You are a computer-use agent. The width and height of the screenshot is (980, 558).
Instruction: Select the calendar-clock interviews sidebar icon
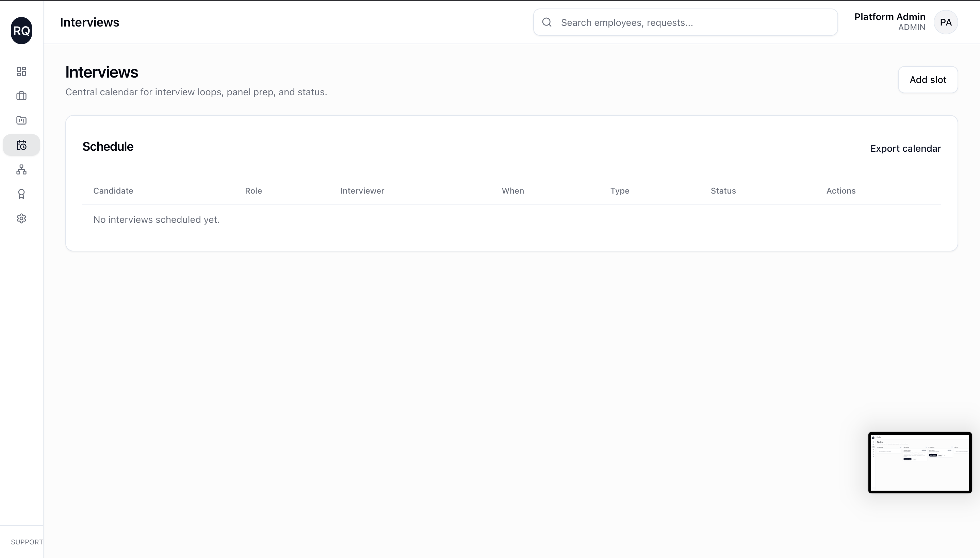[x=21, y=145]
